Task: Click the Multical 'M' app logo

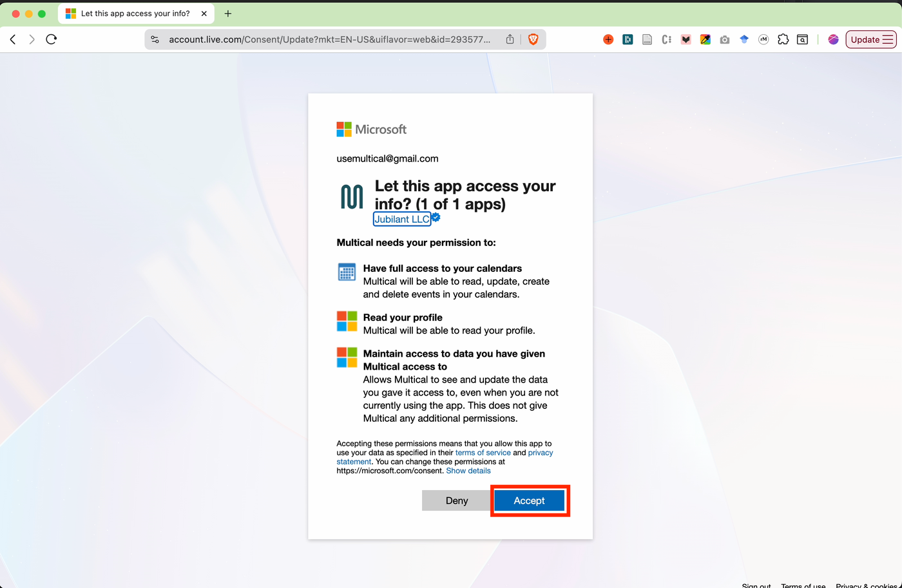Action: point(352,196)
